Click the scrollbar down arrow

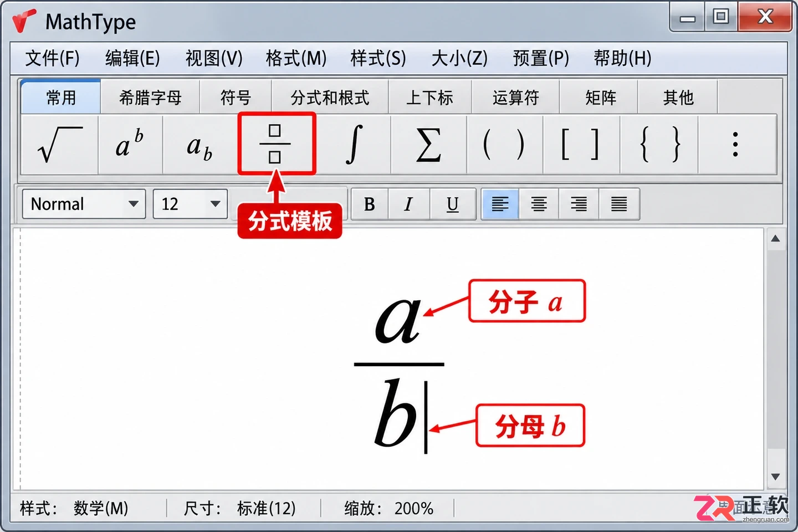(x=775, y=477)
